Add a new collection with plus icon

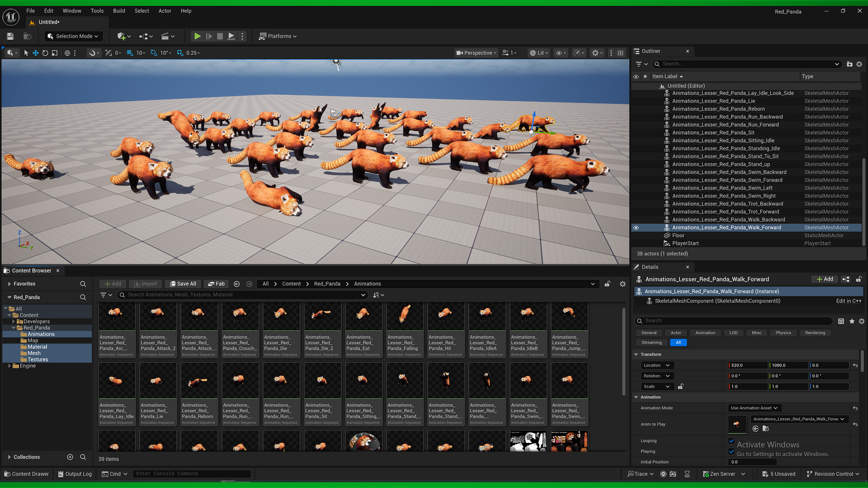(x=70, y=457)
